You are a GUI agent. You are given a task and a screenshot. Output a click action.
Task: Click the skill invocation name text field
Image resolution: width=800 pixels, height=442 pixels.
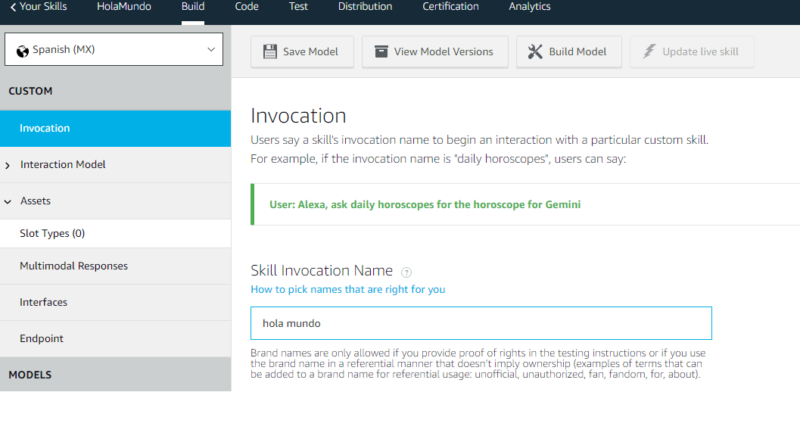pyautogui.click(x=480, y=324)
